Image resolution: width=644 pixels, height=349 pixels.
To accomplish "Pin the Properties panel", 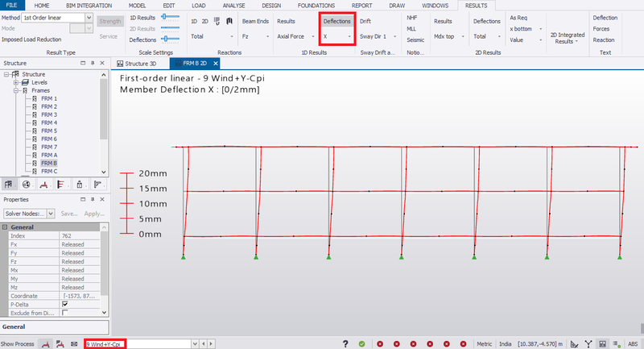I will [93, 199].
